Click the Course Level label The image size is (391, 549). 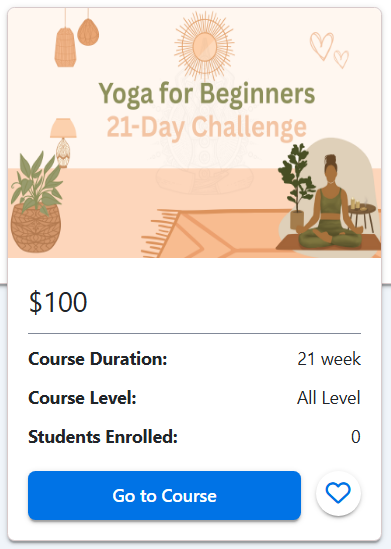82,398
